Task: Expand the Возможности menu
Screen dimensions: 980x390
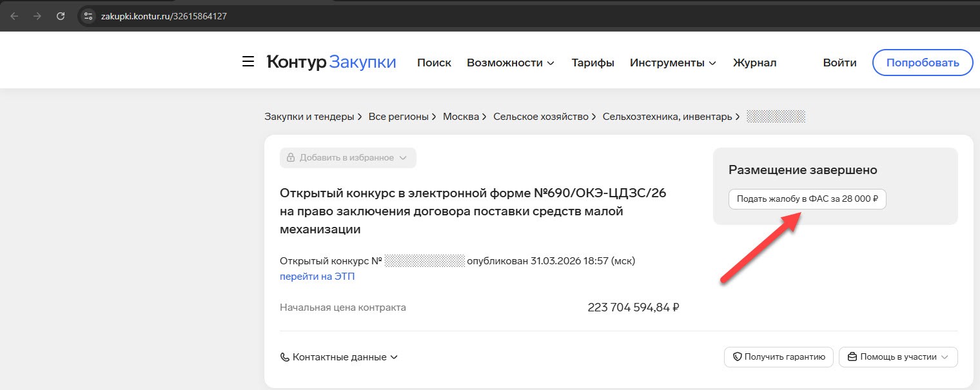Action: (x=511, y=63)
